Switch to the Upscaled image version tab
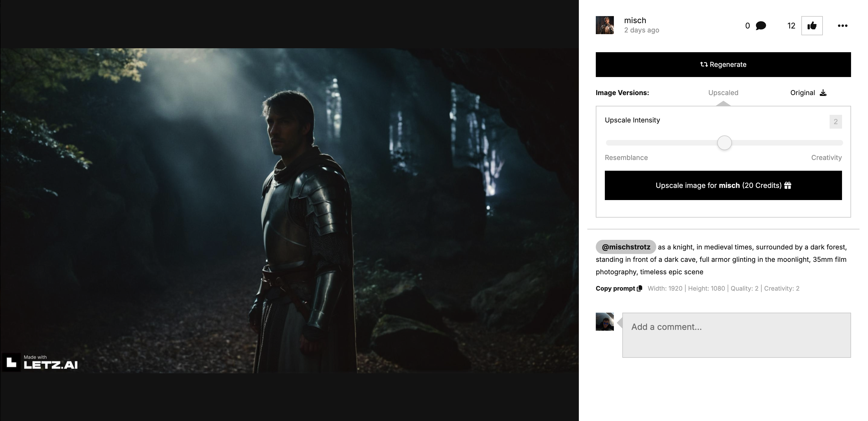This screenshot has height=421, width=868. pyautogui.click(x=723, y=93)
